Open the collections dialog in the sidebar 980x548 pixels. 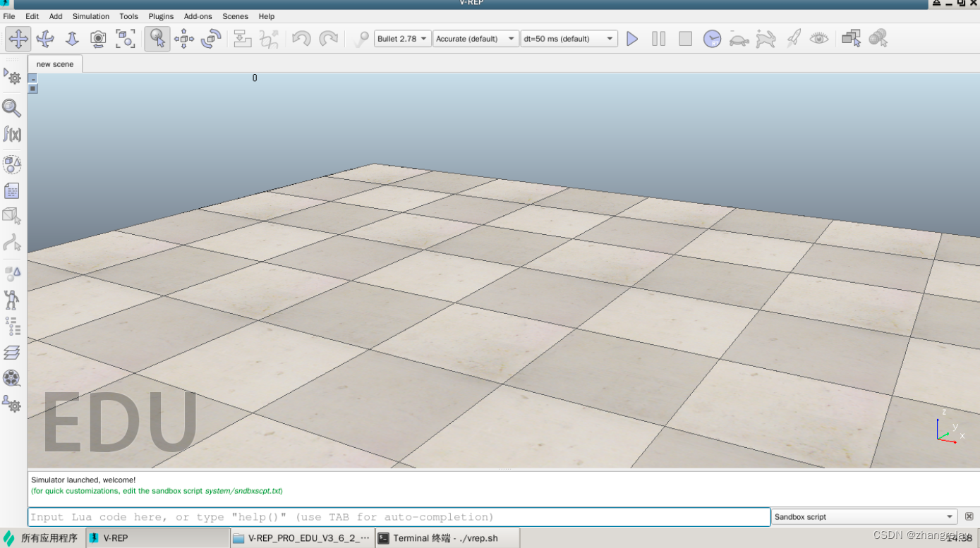click(x=12, y=165)
